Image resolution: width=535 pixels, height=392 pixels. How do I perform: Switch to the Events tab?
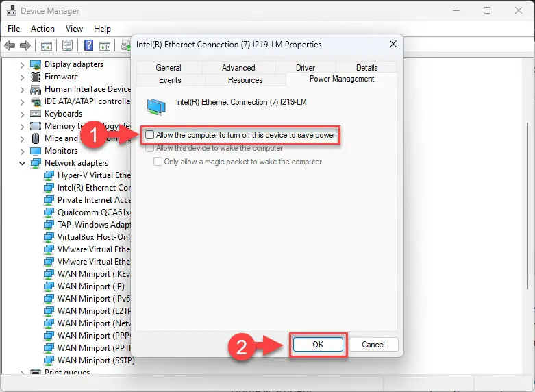click(170, 80)
